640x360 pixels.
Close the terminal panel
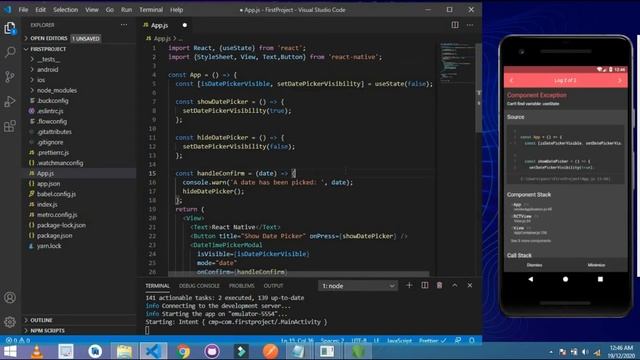[470, 285]
